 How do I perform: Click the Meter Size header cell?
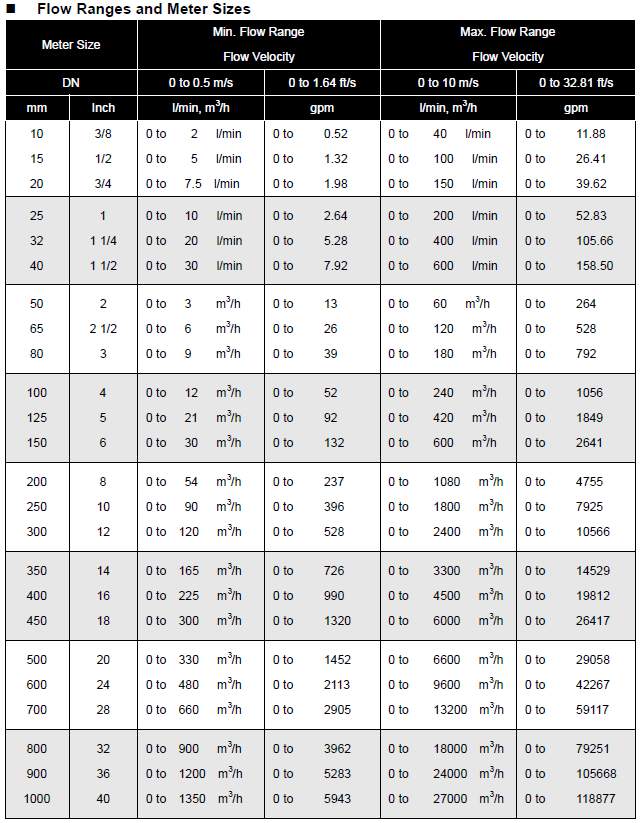71,45
